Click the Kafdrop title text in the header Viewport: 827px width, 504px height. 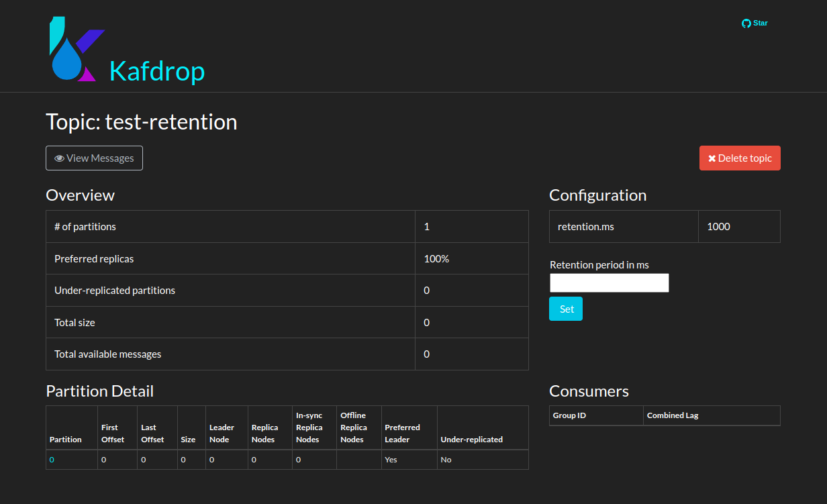[x=157, y=72]
